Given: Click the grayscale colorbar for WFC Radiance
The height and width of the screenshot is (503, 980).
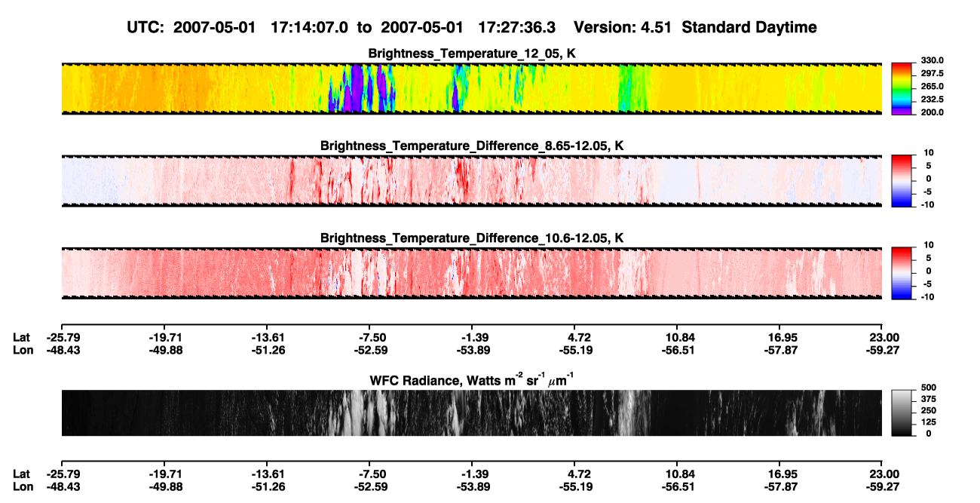Looking at the screenshot, I should [902, 413].
